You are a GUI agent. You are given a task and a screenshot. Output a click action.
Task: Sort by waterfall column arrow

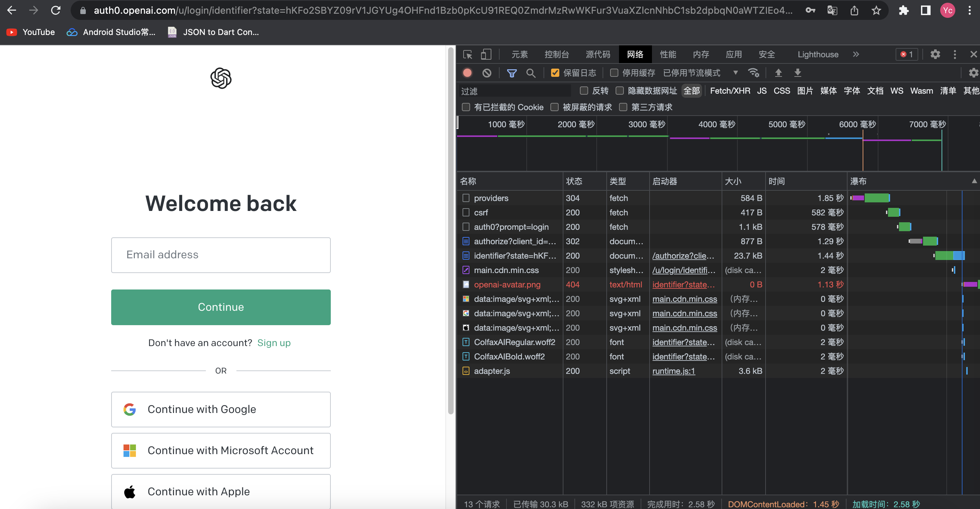974,181
